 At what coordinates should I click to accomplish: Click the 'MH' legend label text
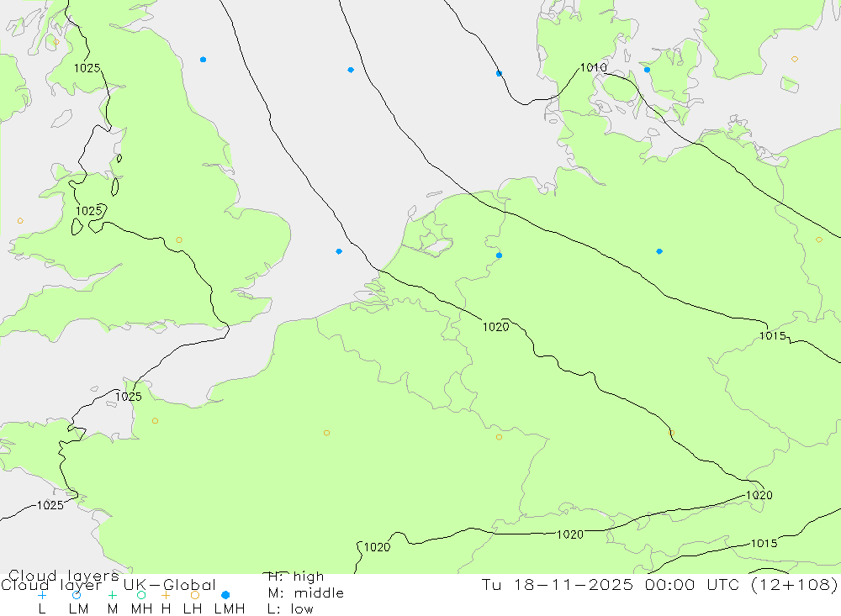(x=141, y=609)
